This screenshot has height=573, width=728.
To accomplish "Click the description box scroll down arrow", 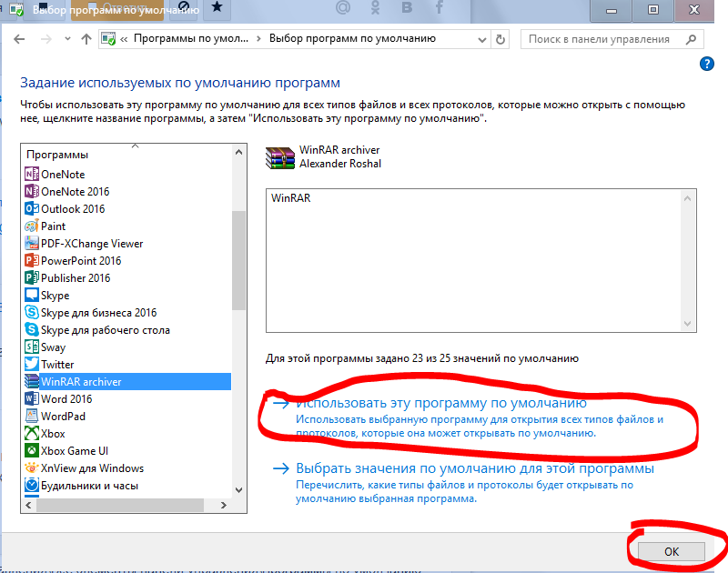I will click(688, 324).
